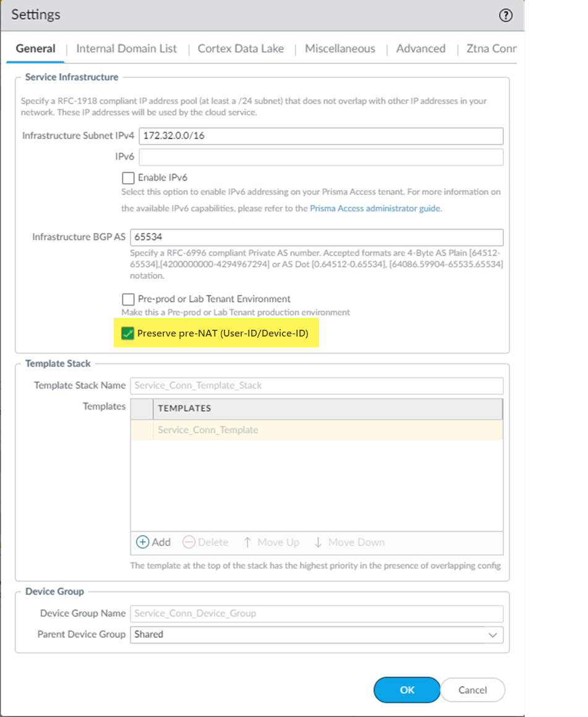Screen dimensions: 588x717
Task: Expand the Parent Device Group dropdown
Action: point(492,635)
